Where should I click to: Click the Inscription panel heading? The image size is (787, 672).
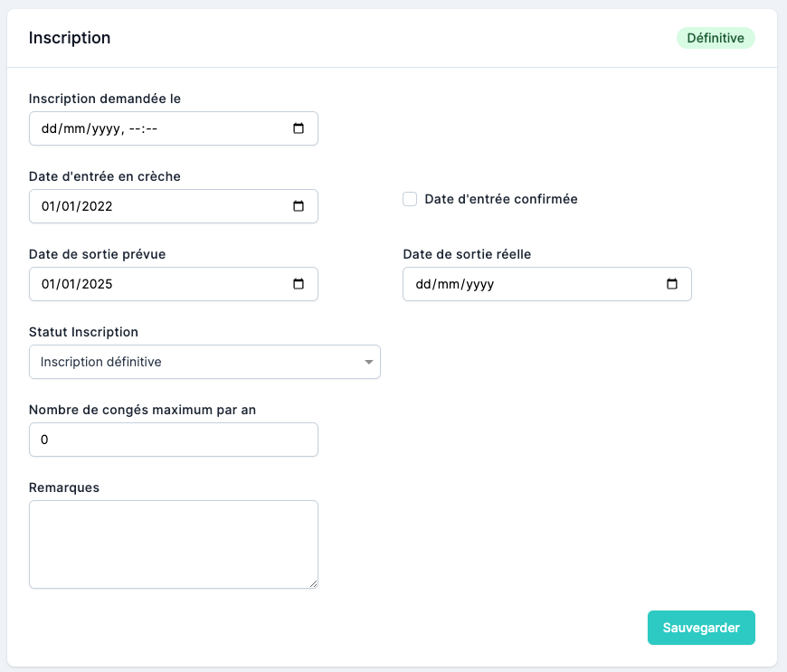[70, 38]
